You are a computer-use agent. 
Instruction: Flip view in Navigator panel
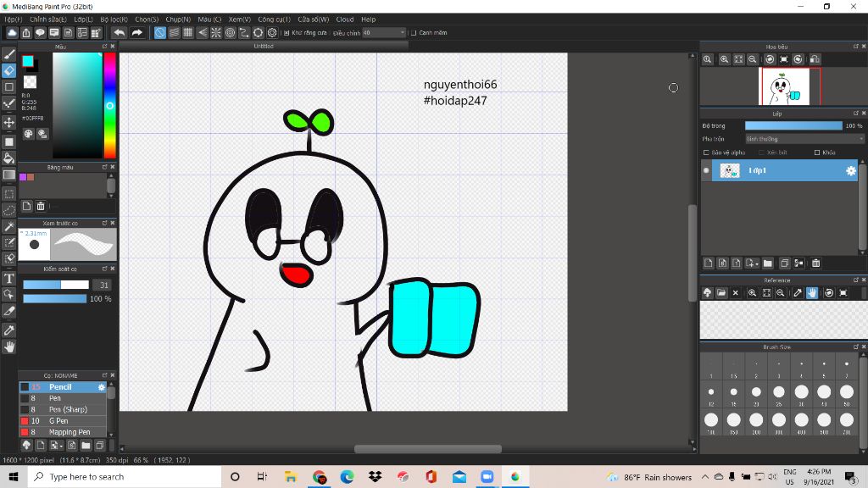(815, 59)
